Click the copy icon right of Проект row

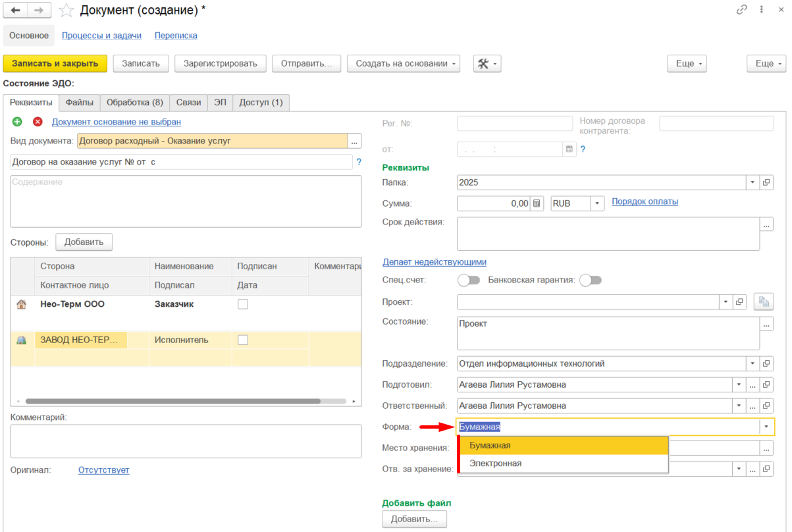pyautogui.click(x=764, y=302)
